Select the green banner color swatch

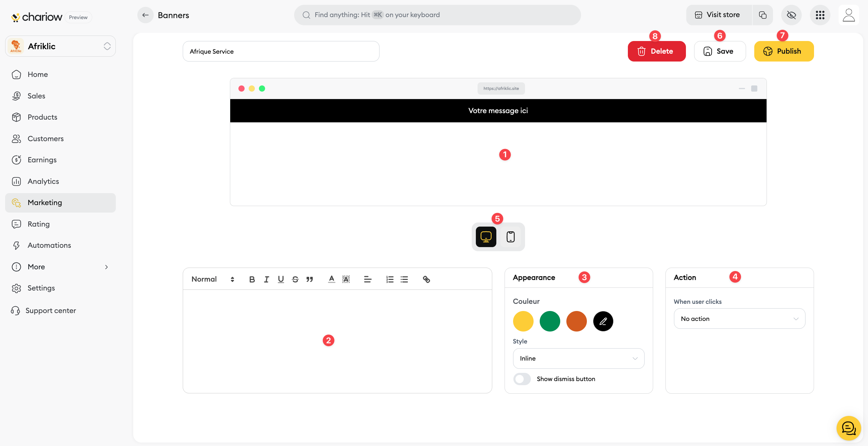550,321
